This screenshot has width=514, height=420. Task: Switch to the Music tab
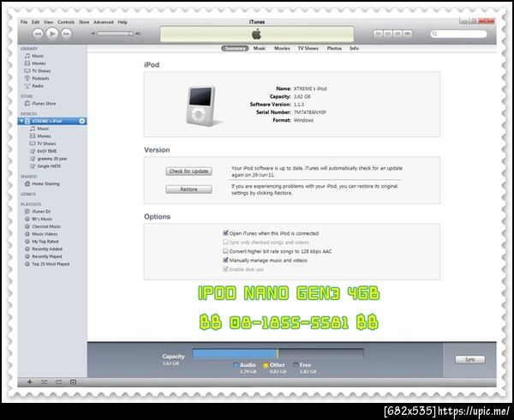click(x=260, y=48)
